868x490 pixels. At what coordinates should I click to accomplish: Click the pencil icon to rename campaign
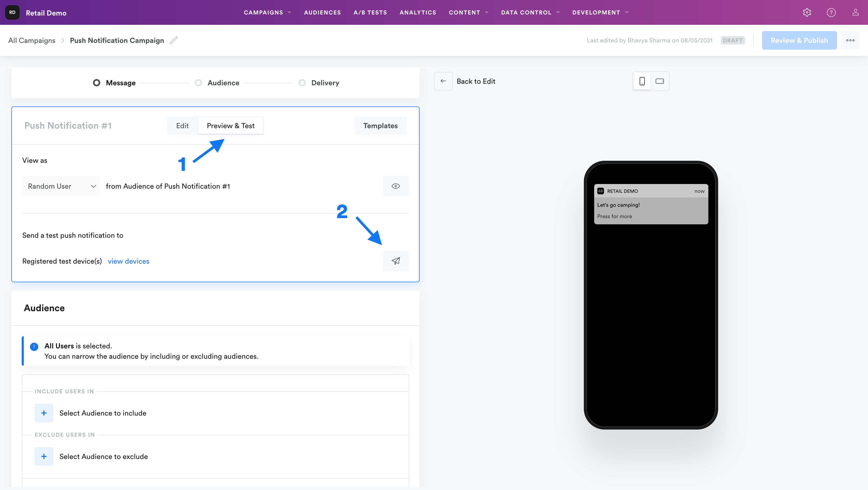pos(174,40)
